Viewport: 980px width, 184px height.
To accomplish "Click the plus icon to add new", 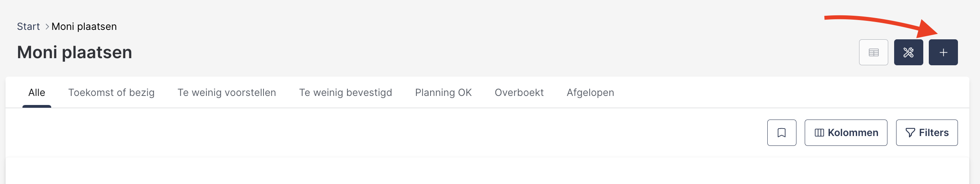I will tap(943, 52).
